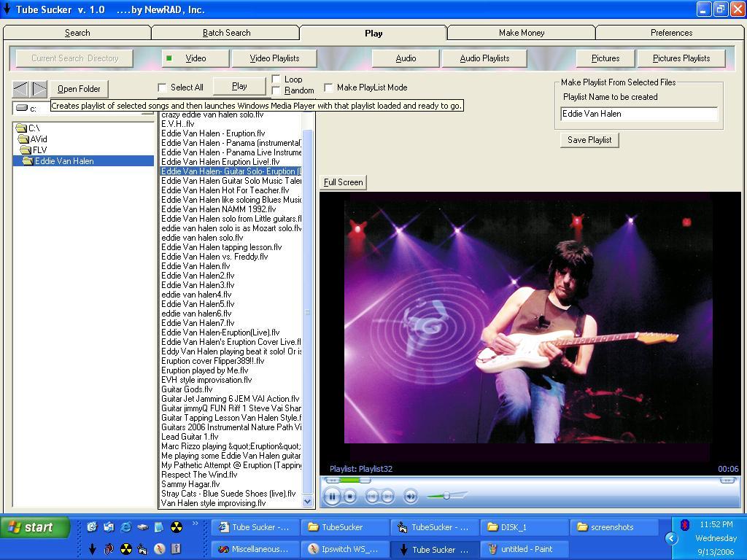Show Pictures files with the Pictures button
The width and height of the screenshot is (747, 560).
[605, 58]
